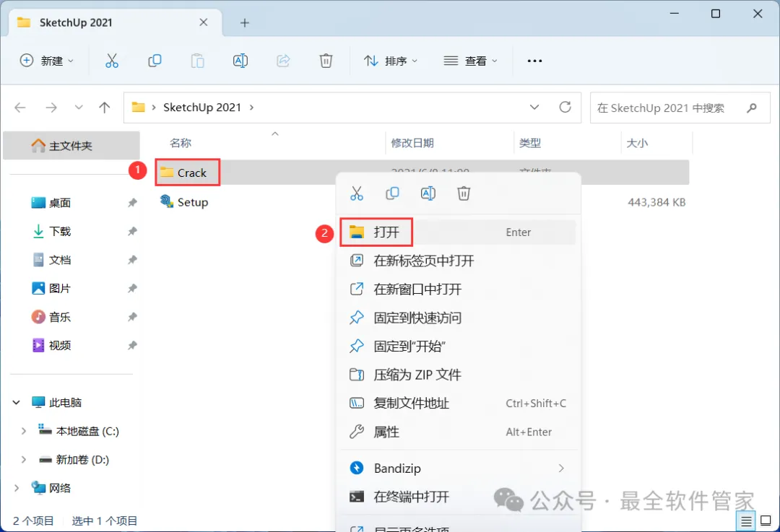The height and width of the screenshot is (532, 780).
Task: Open the three-dots more options menu
Action: [x=534, y=61]
